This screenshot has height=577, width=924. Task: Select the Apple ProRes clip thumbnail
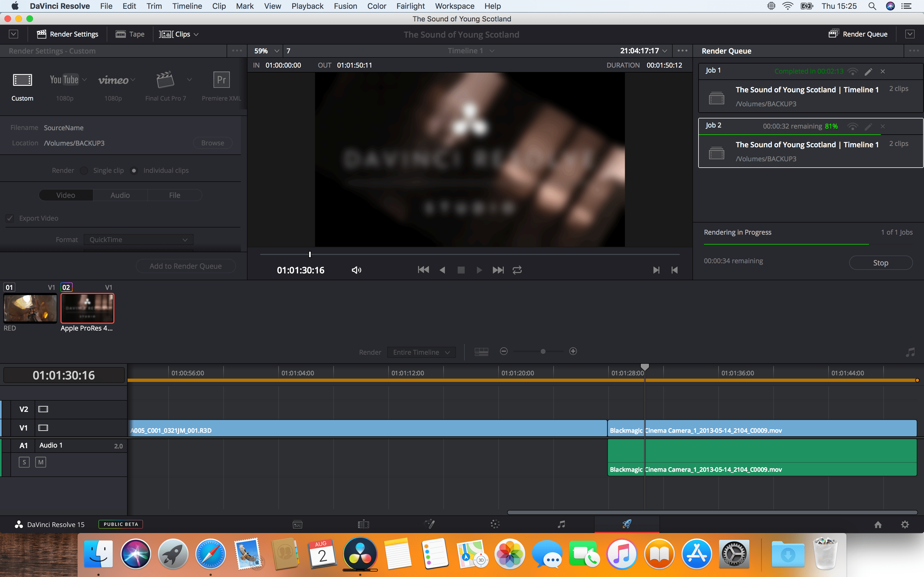pyautogui.click(x=87, y=308)
